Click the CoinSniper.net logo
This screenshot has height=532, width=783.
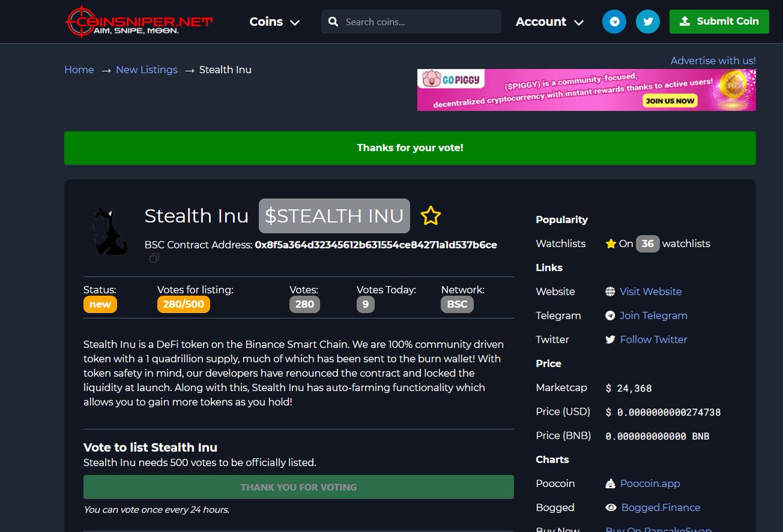click(x=139, y=22)
